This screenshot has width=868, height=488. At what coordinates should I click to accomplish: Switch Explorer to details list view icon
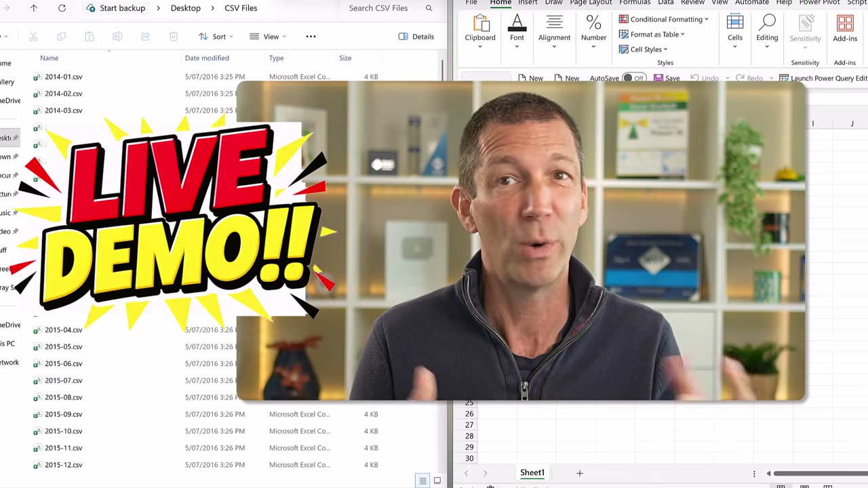point(422,481)
